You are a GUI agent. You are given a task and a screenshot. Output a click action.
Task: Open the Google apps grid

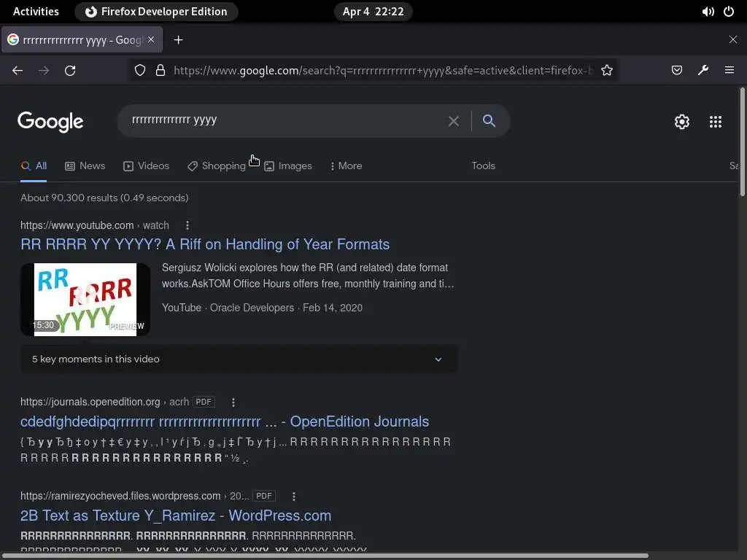click(x=716, y=122)
